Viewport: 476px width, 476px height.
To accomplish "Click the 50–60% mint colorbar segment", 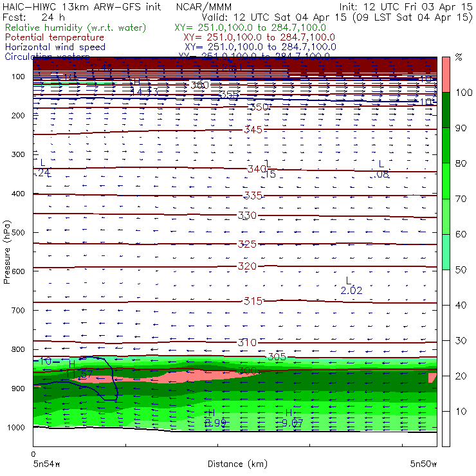I will coord(446,252).
